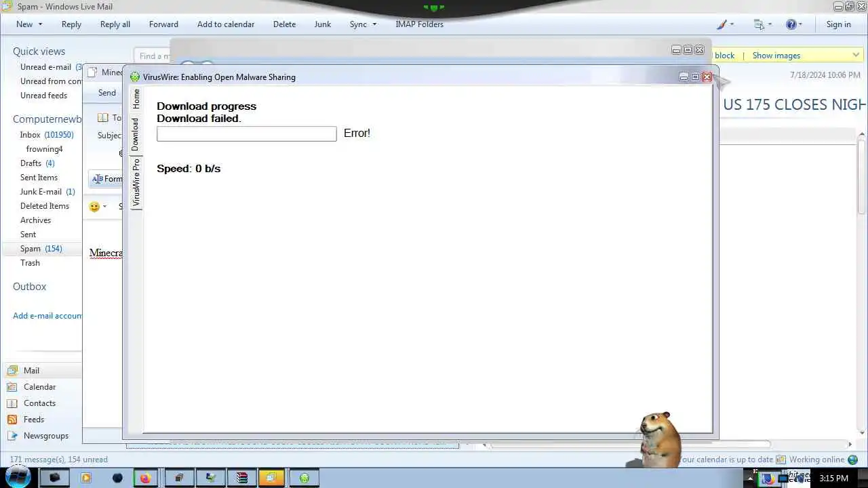Open the blue help question mark icon
Screen dimensions: 868x488
click(791, 24)
